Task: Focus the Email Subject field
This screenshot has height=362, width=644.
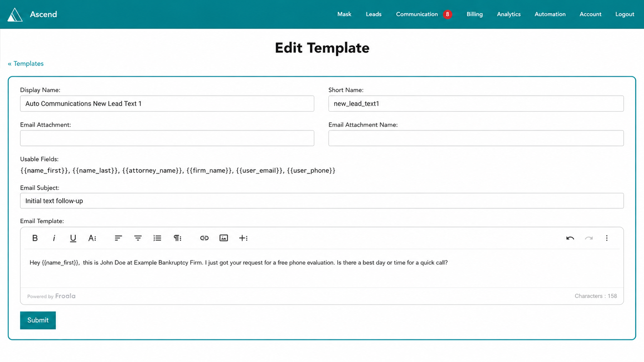Action: tap(322, 201)
